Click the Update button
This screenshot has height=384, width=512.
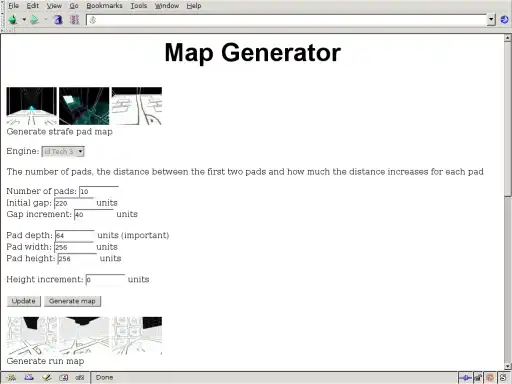[x=24, y=301]
